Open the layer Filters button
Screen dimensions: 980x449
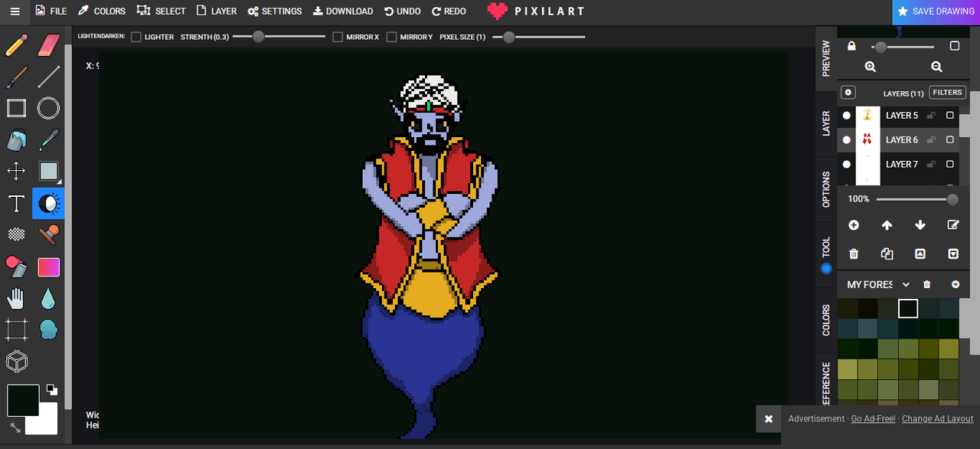coord(947,93)
